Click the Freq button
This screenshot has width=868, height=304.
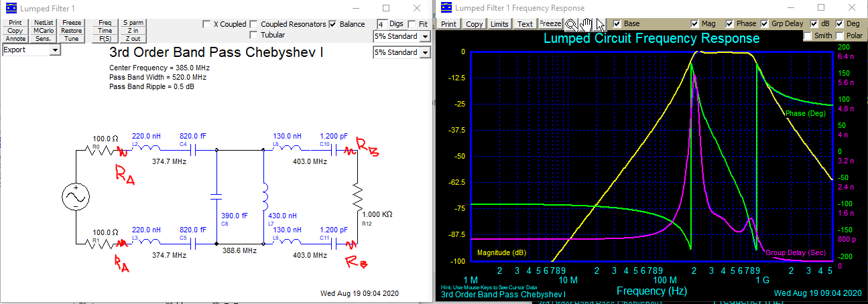105,23
